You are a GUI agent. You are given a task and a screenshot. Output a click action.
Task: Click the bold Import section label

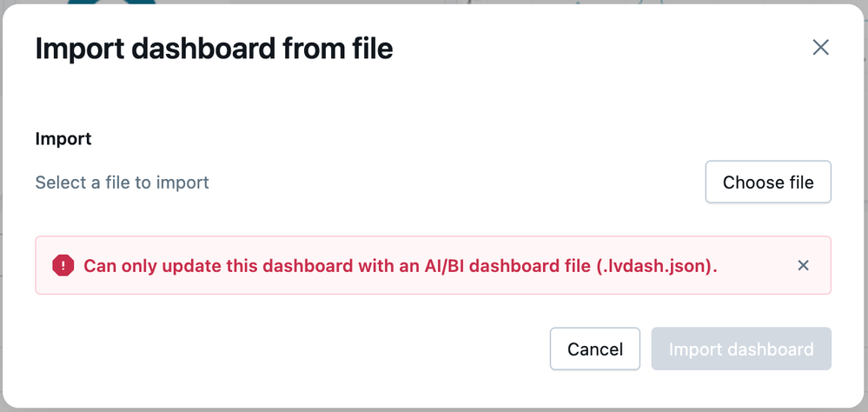pos(63,138)
